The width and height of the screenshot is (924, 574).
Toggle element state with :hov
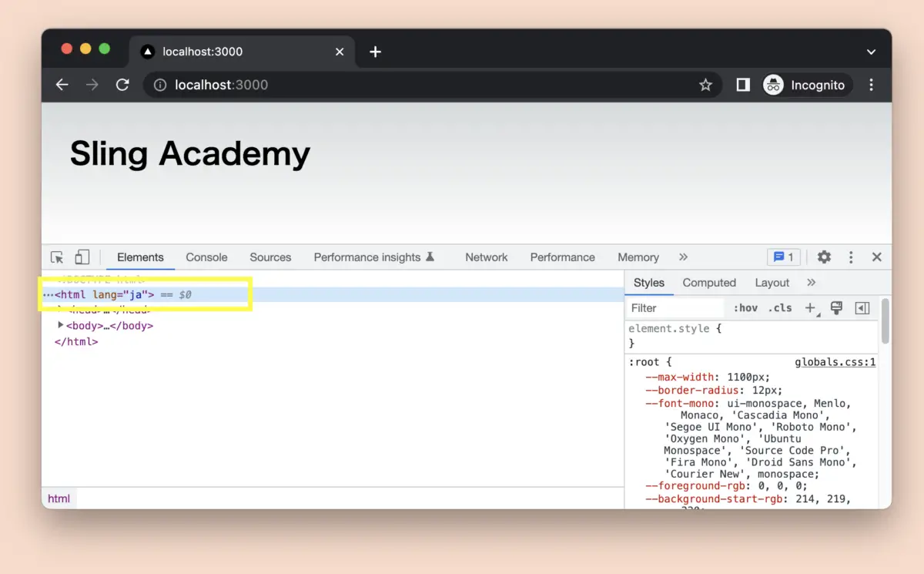746,308
